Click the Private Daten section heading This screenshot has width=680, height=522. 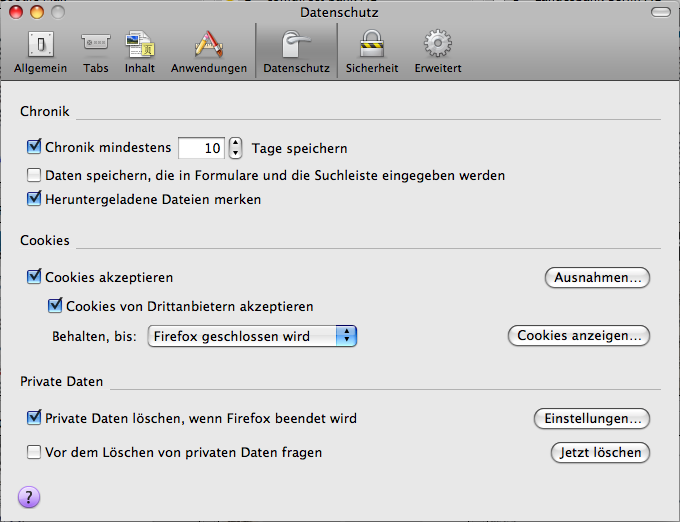tap(62, 382)
